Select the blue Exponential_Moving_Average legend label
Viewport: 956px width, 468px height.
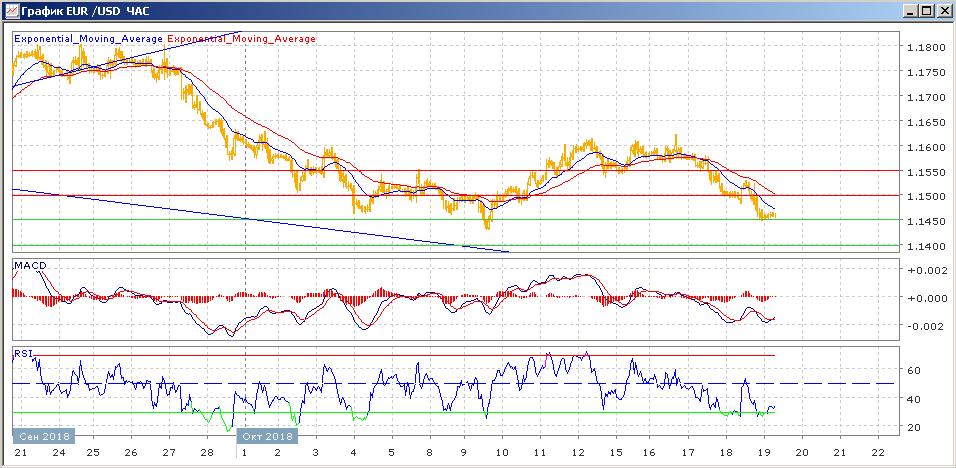pyautogui.click(x=88, y=39)
